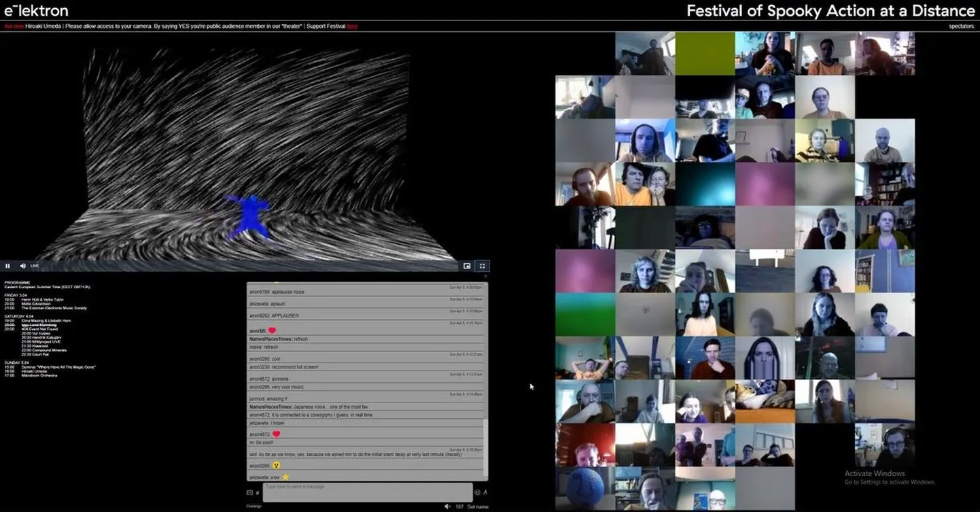Click the yellow face emoji from anon0295
980x512 pixels.
(x=277, y=466)
